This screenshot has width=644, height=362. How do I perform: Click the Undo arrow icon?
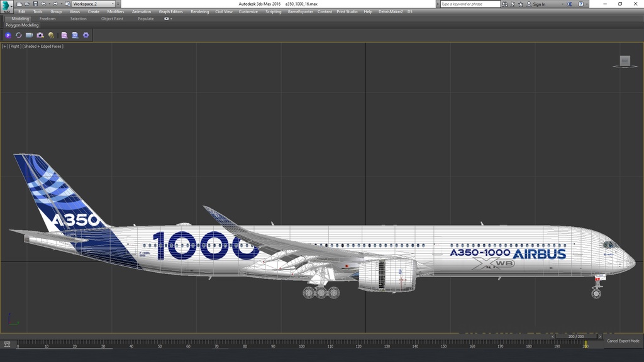click(44, 4)
